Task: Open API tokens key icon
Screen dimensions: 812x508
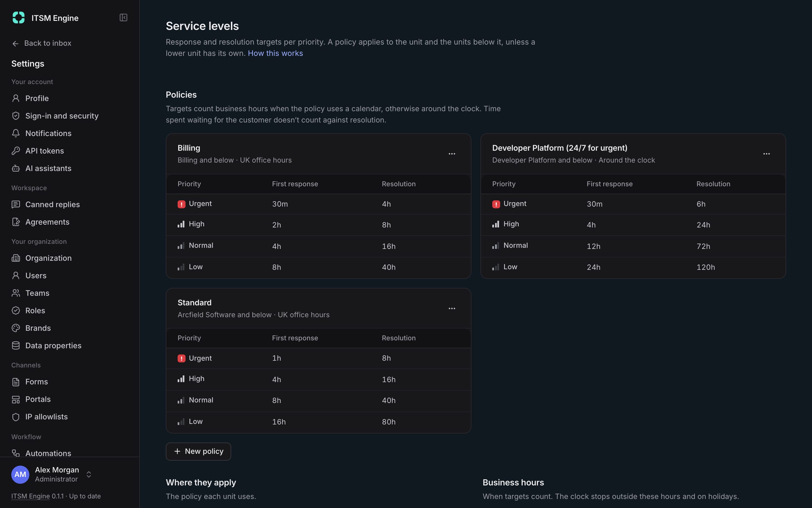Action: click(16, 150)
